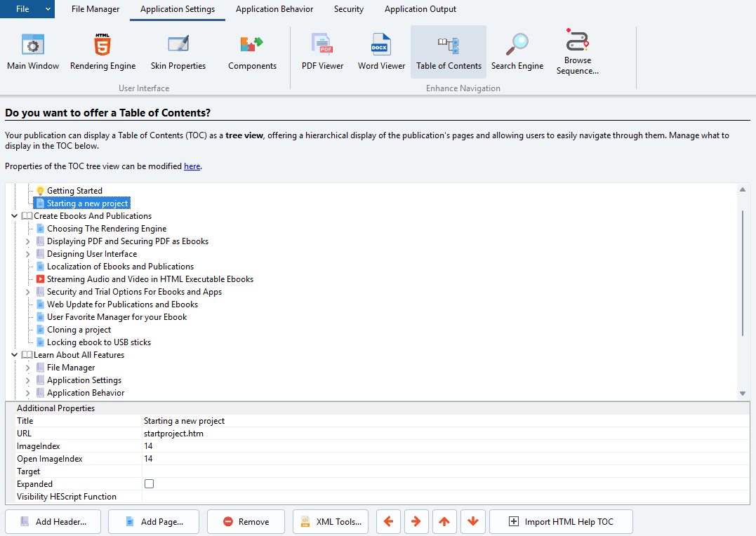This screenshot has width=756, height=536.
Task: Expand the File Manager tree node
Action: tap(28, 368)
